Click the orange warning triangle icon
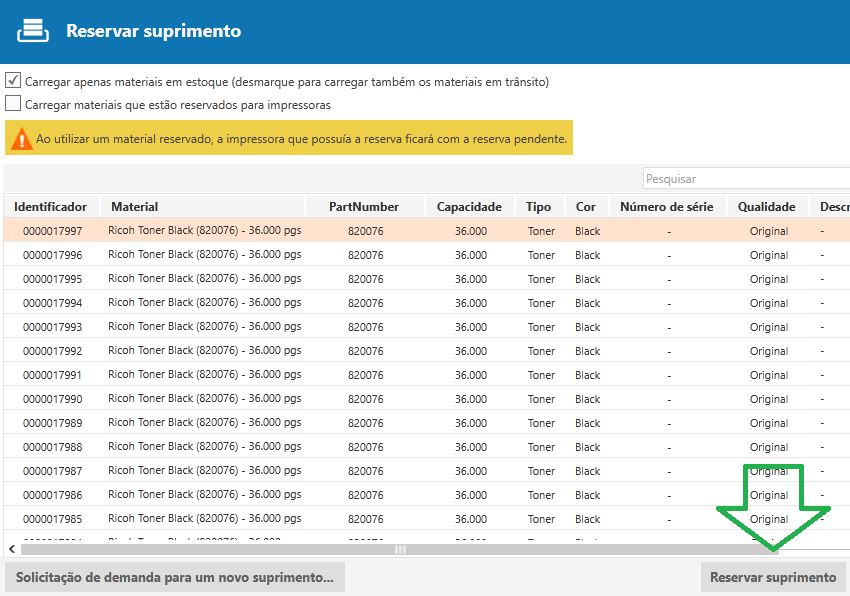 point(21,139)
